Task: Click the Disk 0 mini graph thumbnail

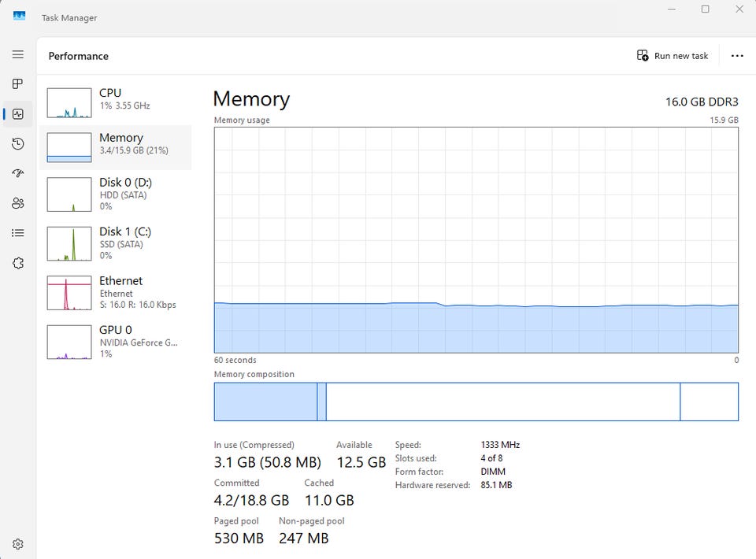Action: click(x=69, y=194)
